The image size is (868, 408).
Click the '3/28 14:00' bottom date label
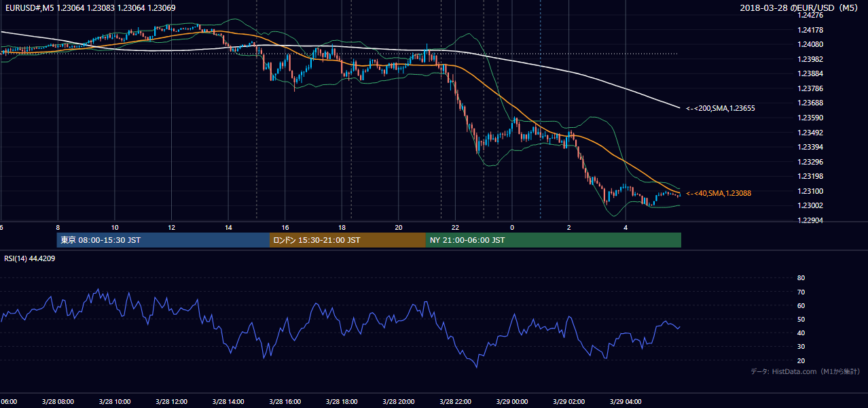[x=228, y=401]
